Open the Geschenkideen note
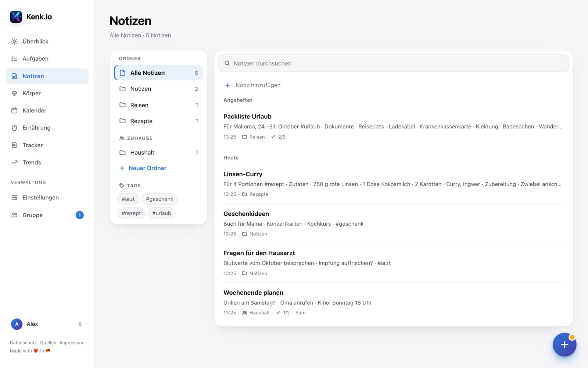Viewport: 588px width, 368px height. click(x=394, y=223)
